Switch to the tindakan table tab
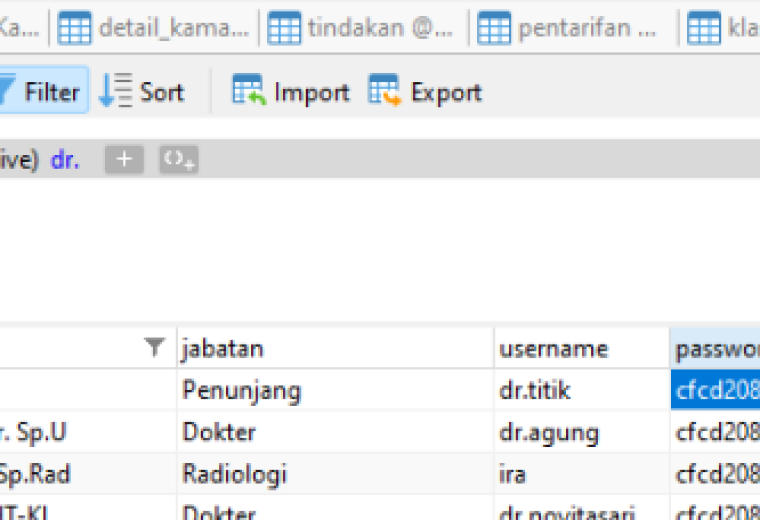 361,28
